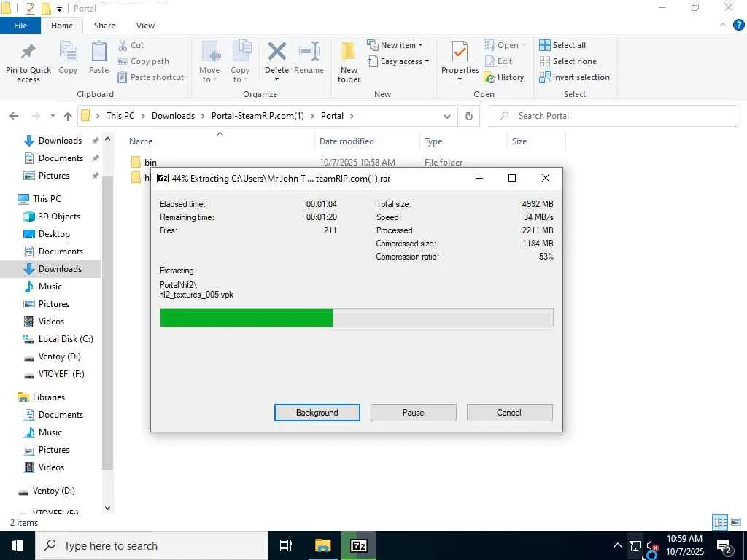Screen dimensions: 747x560
Task: Open 3D Objects in navigation pane
Action: click(x=59, y=216)
